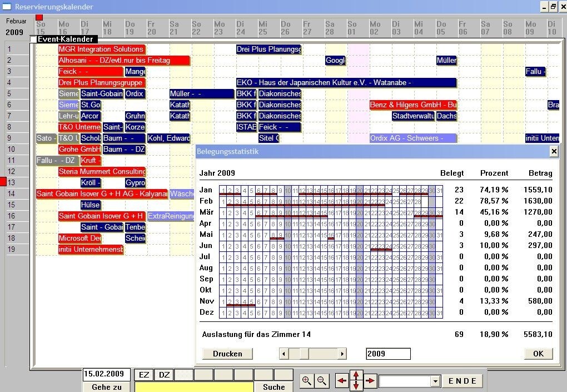Click the red right arrow navigation button

pyautogui.click(x=370, y=381)
